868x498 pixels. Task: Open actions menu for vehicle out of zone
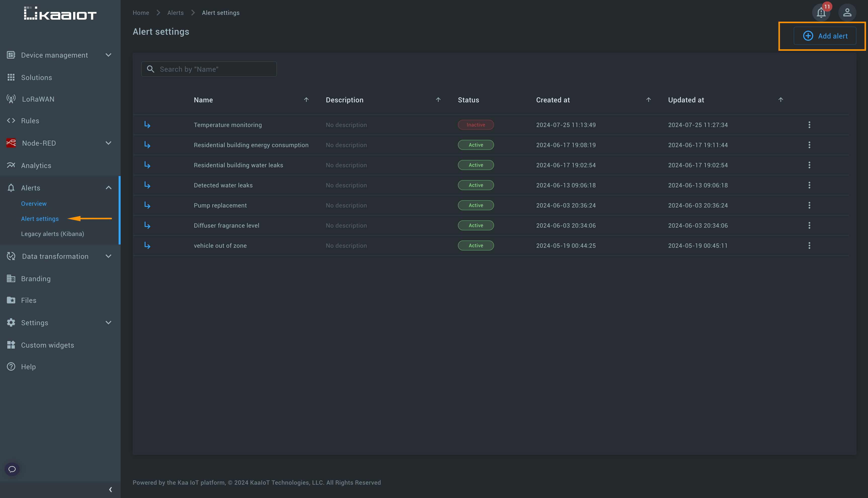coord(809,245)
